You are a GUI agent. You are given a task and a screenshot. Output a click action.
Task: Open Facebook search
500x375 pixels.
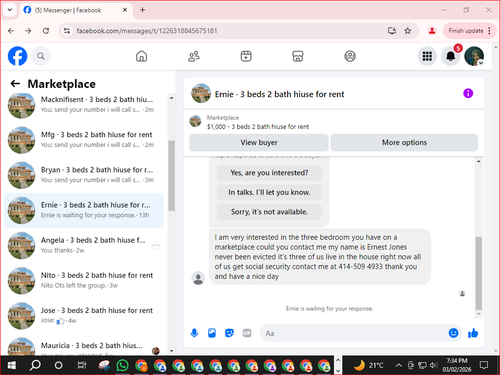click(x=41, y=56)
